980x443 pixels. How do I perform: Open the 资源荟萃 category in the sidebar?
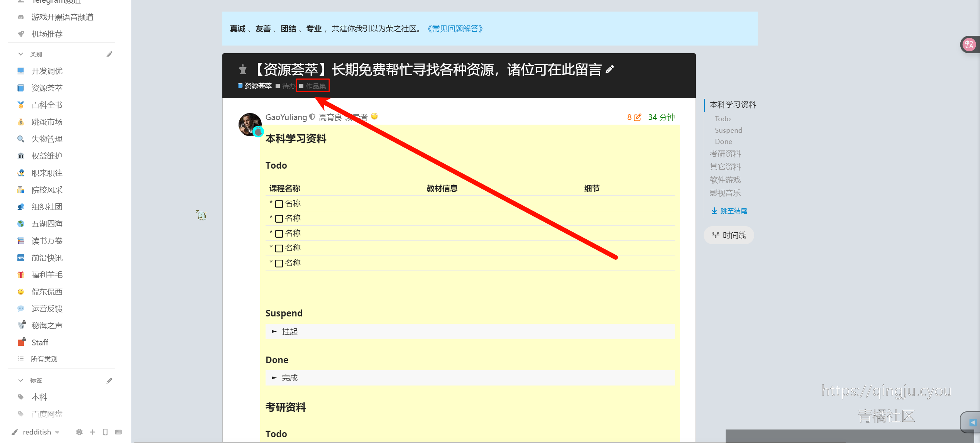pos(47,88)
